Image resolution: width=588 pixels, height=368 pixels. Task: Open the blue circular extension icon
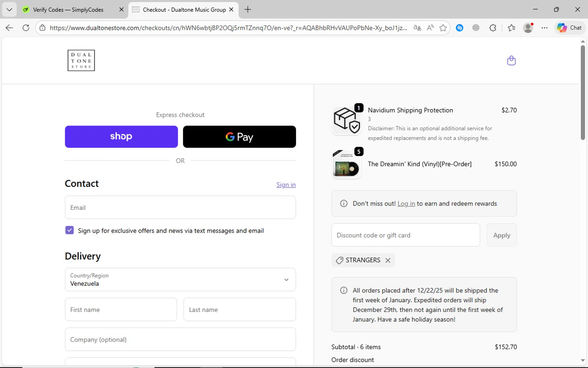click(460, 28)
